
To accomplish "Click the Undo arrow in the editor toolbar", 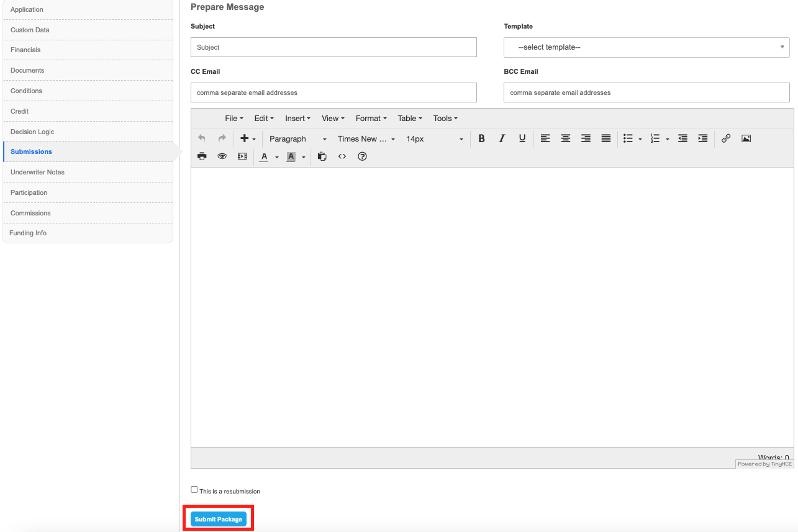I will (x=202, y=138).
